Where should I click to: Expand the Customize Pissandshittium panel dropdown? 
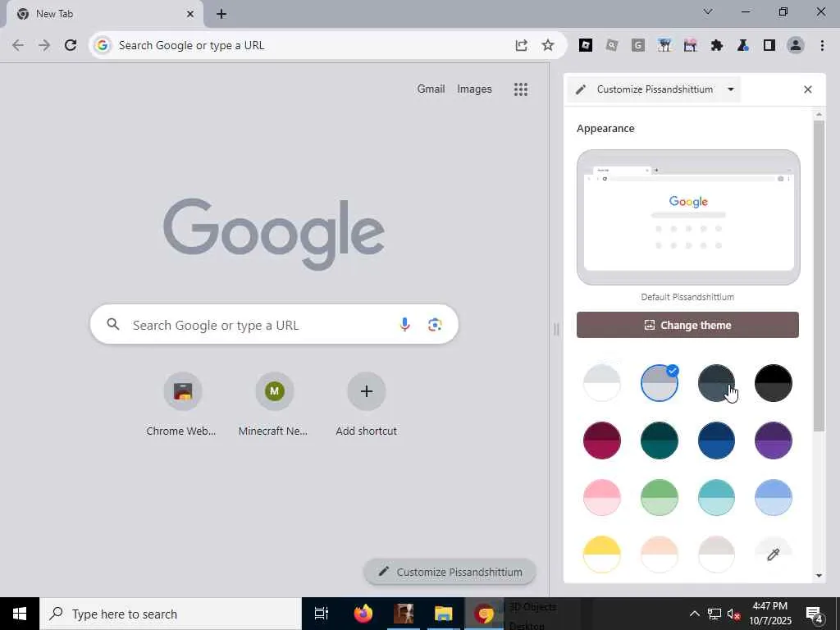pos(731,89)
